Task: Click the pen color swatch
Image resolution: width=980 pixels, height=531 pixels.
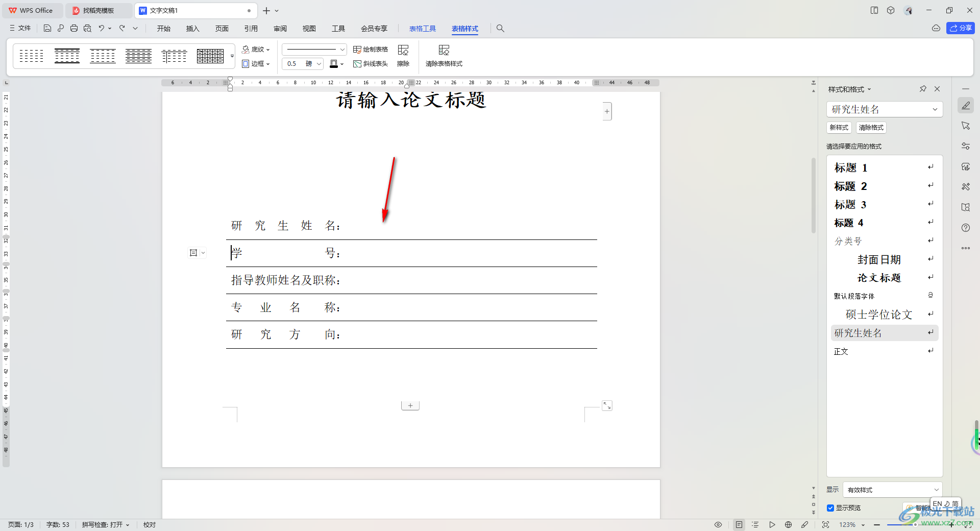Action: tap(334, 64)
